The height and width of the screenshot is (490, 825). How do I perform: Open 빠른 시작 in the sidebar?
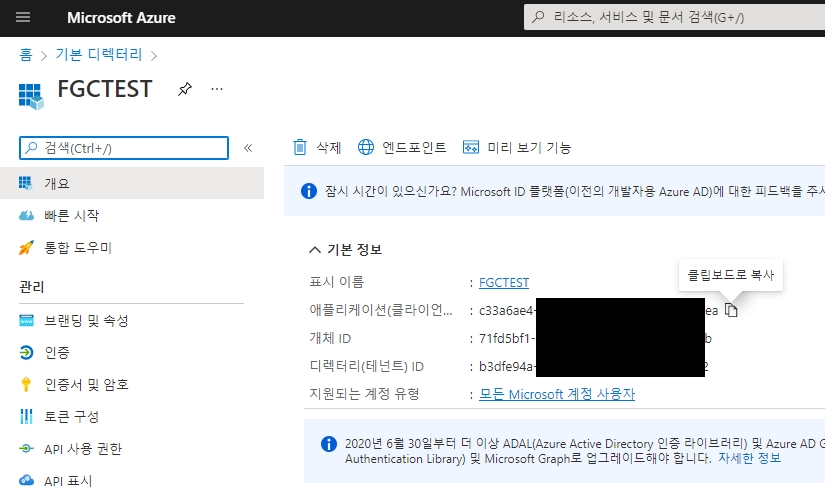point(72,216)
